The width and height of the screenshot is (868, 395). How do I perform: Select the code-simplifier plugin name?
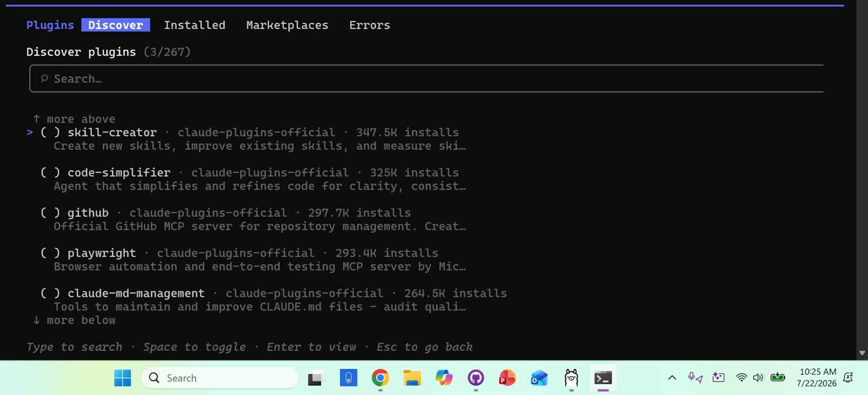click(x=119, y=173)
